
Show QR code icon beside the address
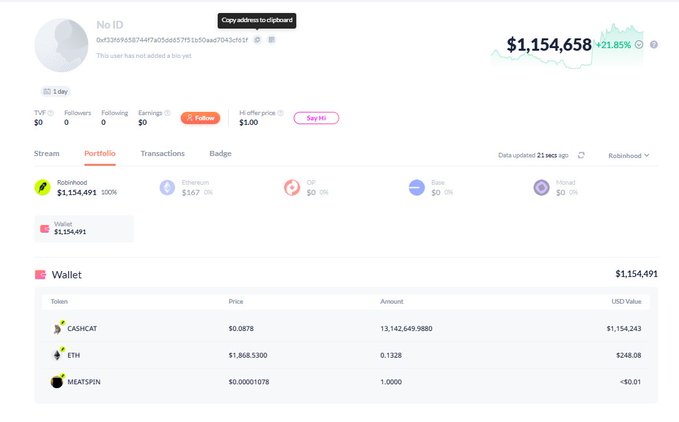click(x=272, y=40)
